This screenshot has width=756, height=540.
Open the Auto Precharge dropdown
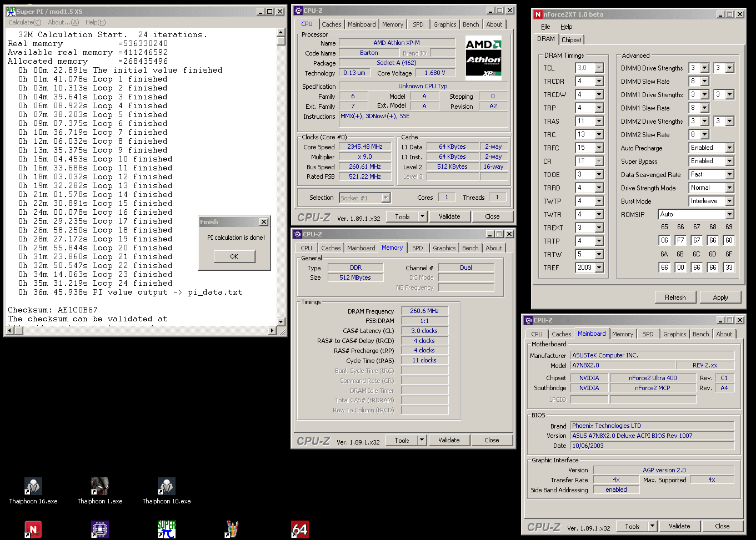coord(730,148)
